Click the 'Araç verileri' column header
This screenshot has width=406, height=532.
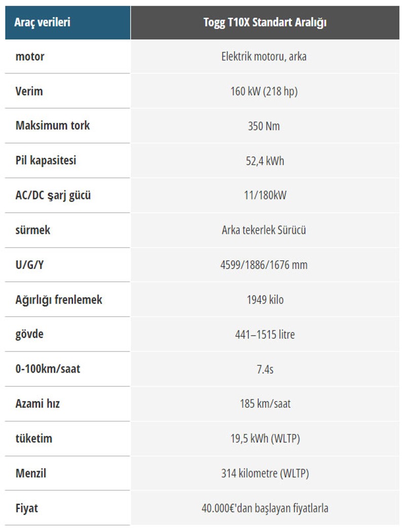click(x=42, y=22)
